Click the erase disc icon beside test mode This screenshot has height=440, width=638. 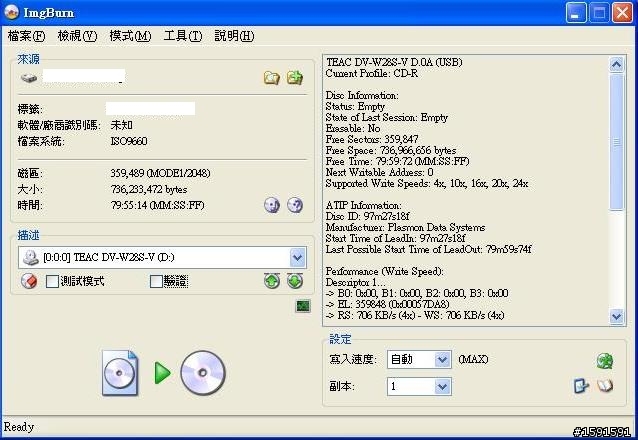tap(29, 281)
